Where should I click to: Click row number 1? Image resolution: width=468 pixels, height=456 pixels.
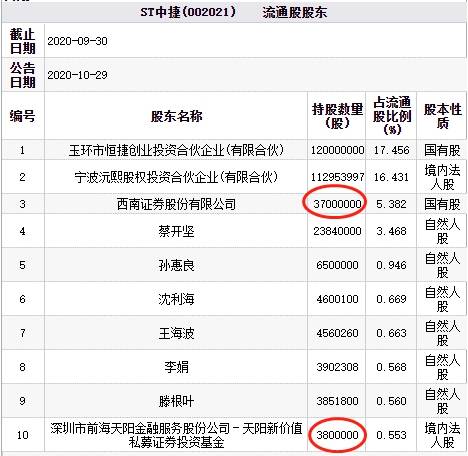(x=22, y=150)
